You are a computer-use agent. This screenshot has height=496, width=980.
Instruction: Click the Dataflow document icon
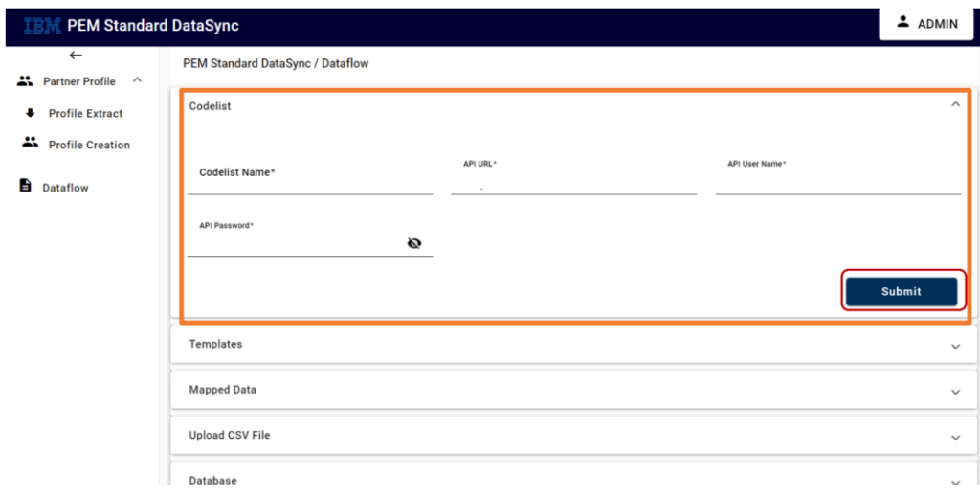[25, 185]
